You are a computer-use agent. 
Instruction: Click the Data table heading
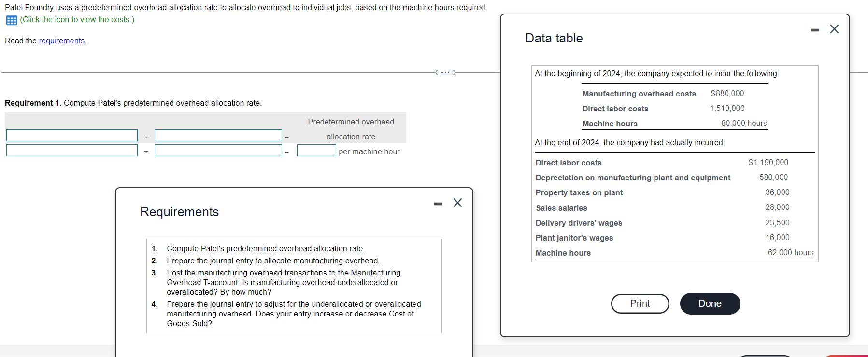point(554,38)
